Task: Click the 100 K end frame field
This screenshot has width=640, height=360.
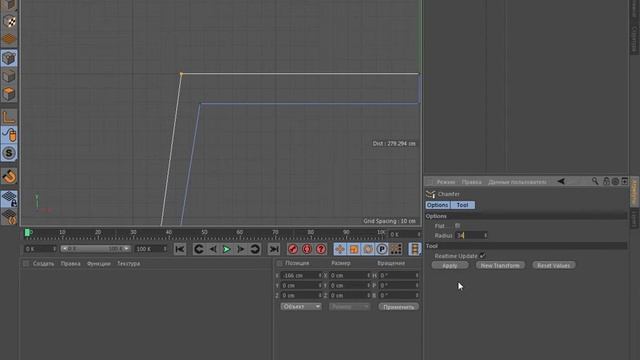Action: (151, 249)
